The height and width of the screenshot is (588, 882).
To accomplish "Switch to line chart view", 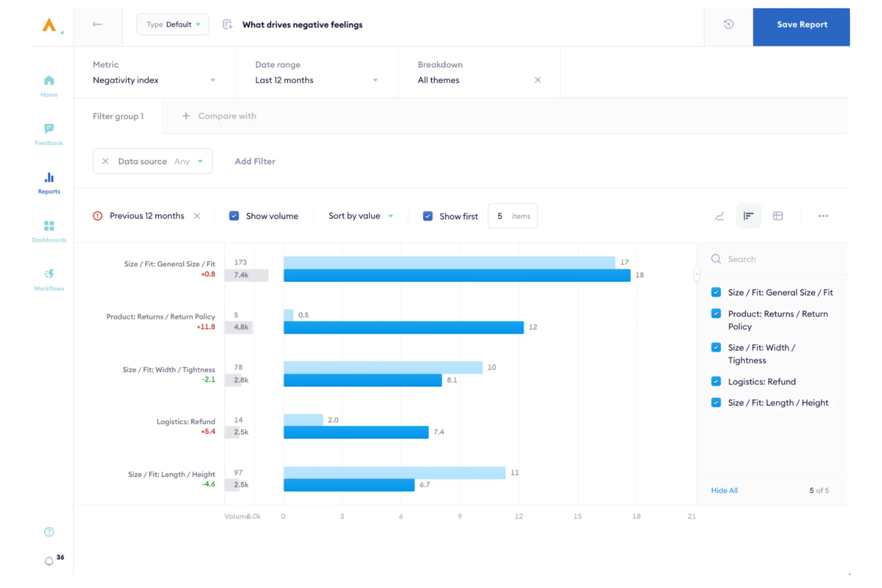I will click(719, 216).
